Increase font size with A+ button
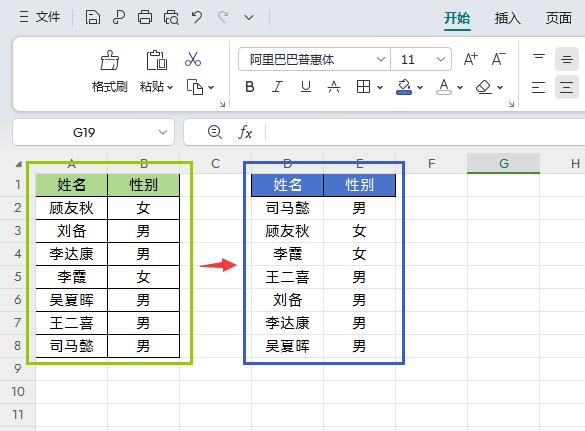The width and height of the screenshot is (585, 431). 470,59
